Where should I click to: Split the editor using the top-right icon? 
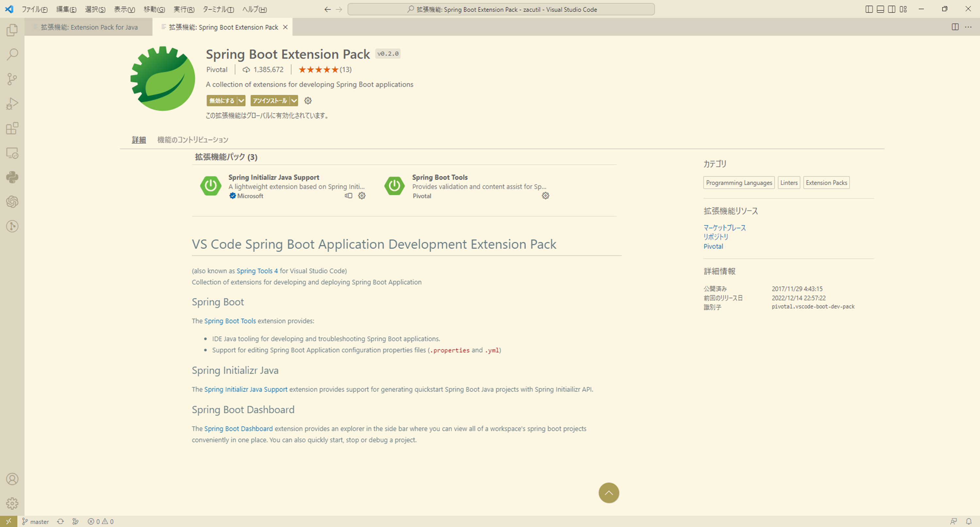pos(955,27)
